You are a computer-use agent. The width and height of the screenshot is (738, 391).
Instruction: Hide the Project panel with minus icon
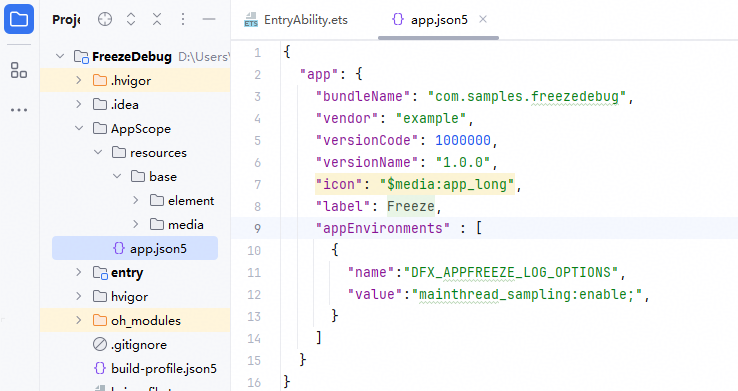209,19
